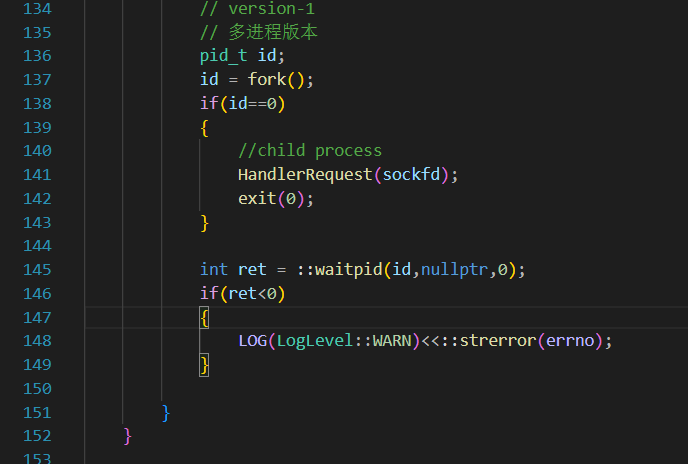Click opening brace on line 139
688x464 pixels.
coord(204,128)
